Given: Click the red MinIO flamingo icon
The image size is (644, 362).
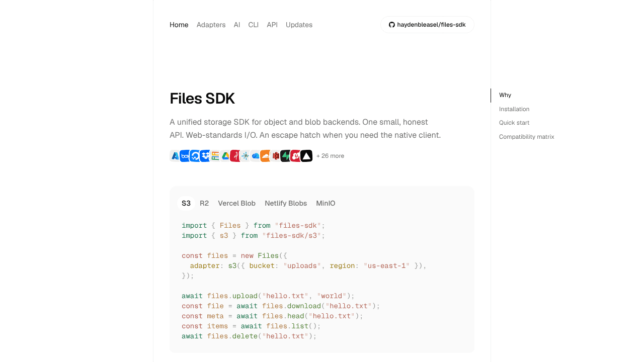Looking at the screenshot, I should tap(235, 156).
